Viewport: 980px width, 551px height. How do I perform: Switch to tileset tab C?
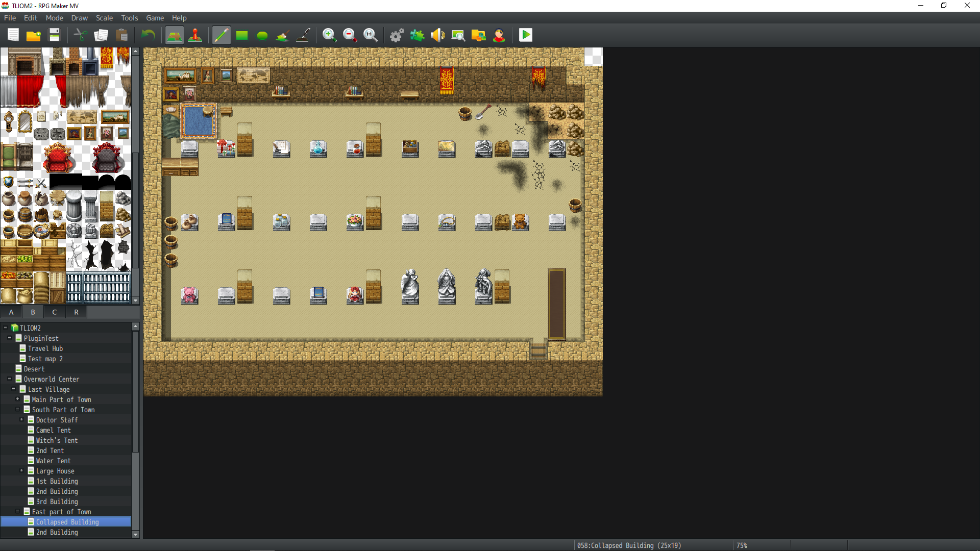(x=55, y=312)
